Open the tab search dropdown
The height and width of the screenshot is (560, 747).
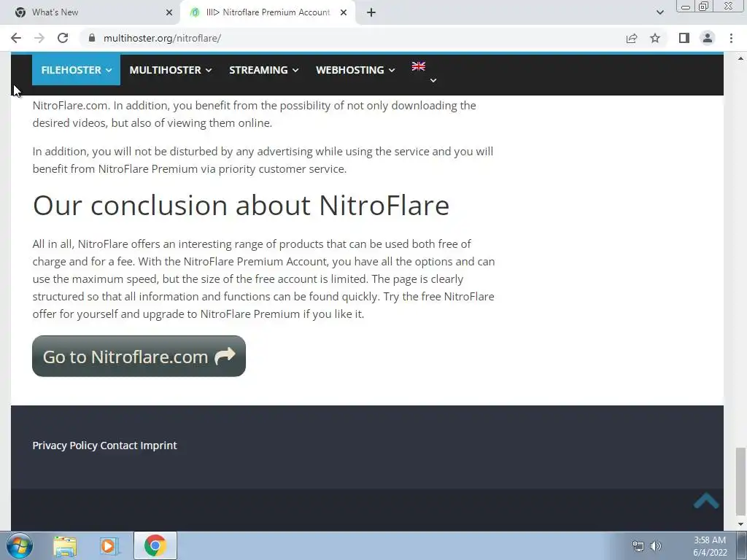(659, 12)
